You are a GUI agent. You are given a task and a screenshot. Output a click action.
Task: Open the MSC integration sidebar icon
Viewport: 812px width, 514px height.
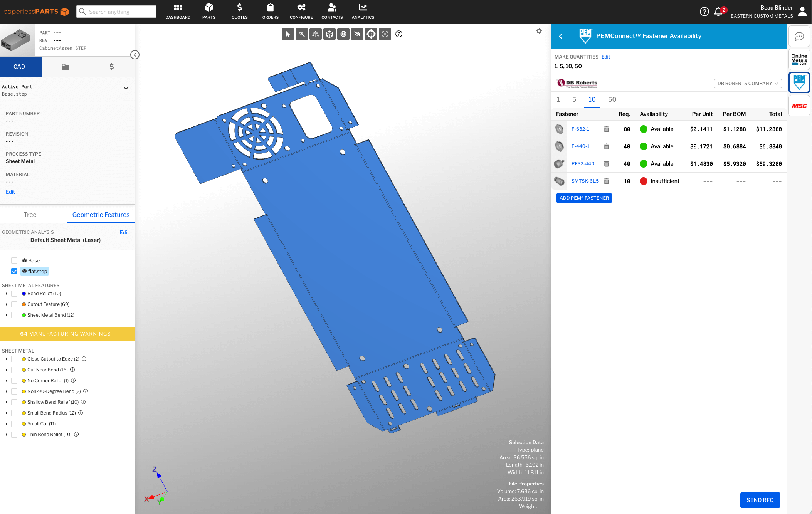(799, 106)
